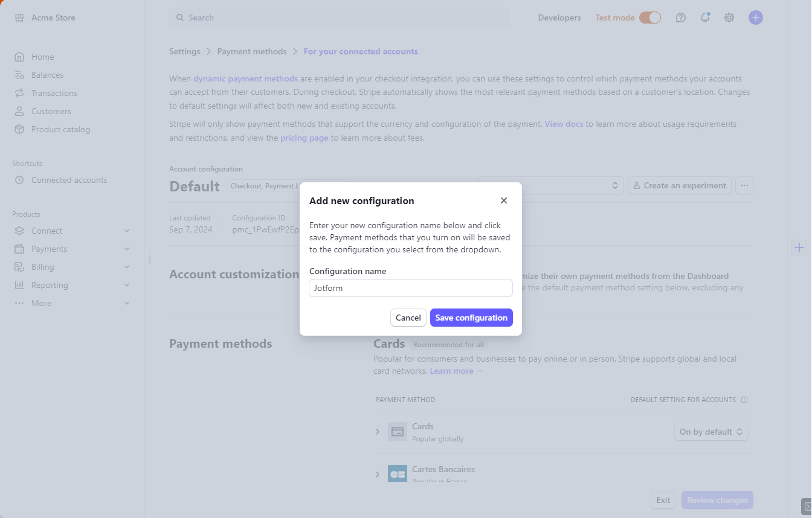Open Connected accounts shortcut

point(69,180)
